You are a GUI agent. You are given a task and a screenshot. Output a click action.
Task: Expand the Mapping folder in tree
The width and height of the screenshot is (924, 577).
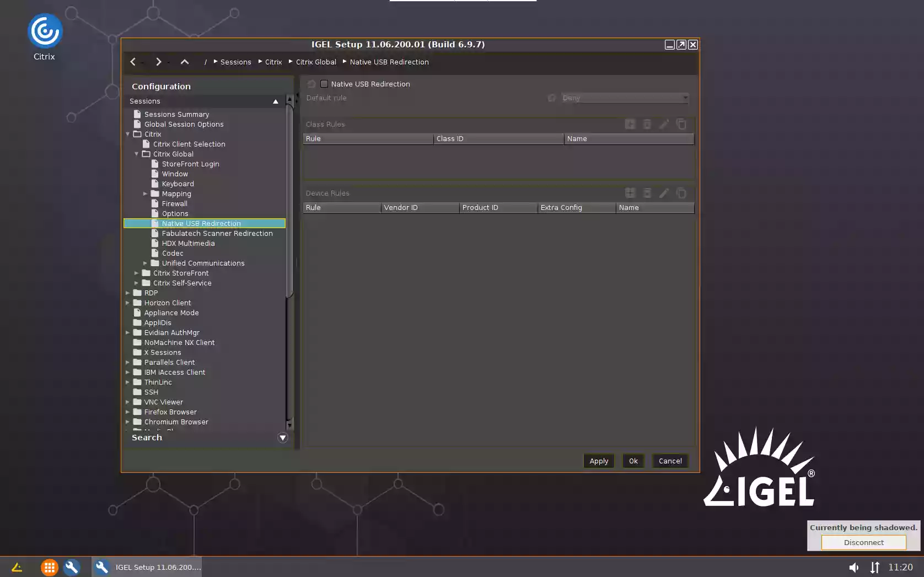point(146,193)
